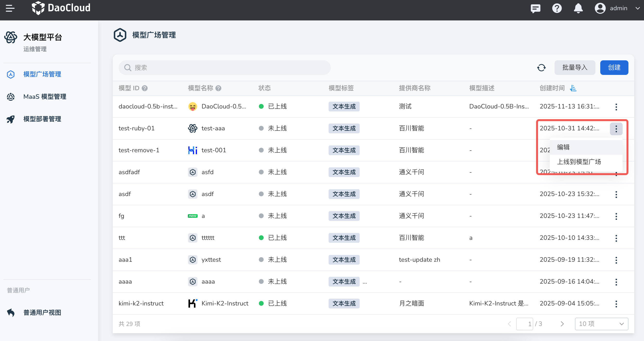The height and width of the screenshot is (341, 644).
Task: Expand the admin user dropdown
Action: point(637,8)
